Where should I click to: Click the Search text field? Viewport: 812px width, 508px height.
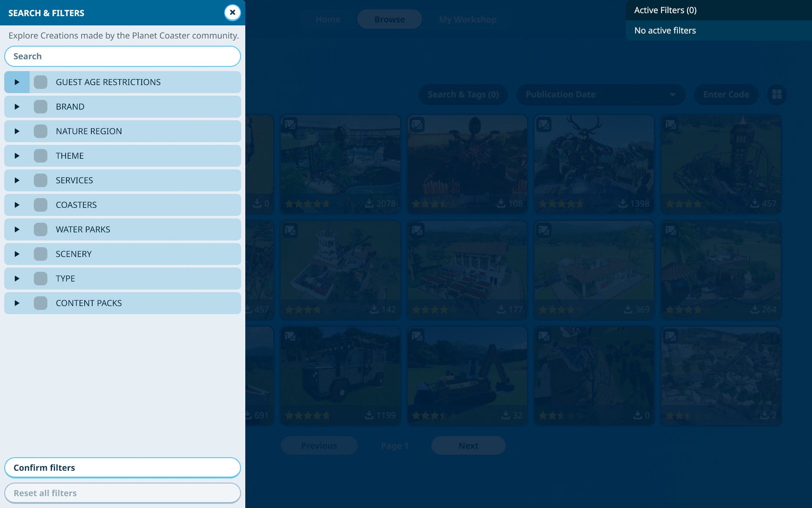[x=123, y=56]
